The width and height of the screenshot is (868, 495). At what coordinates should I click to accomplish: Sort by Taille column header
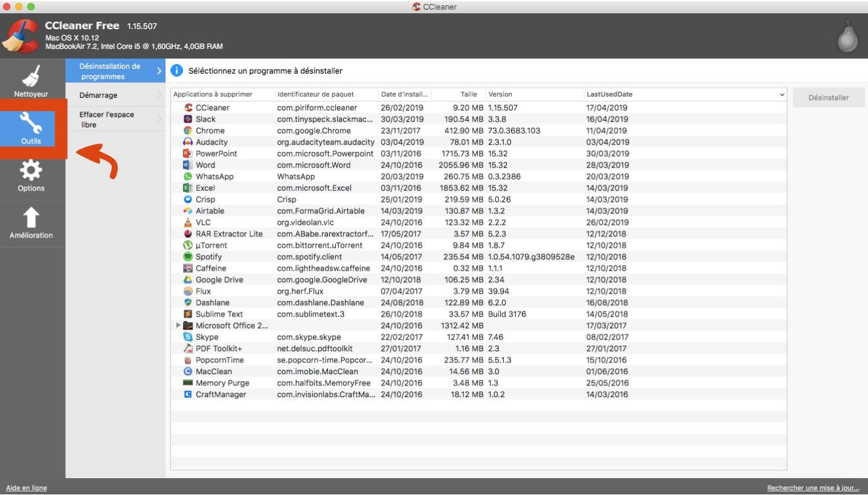[458, 94]
